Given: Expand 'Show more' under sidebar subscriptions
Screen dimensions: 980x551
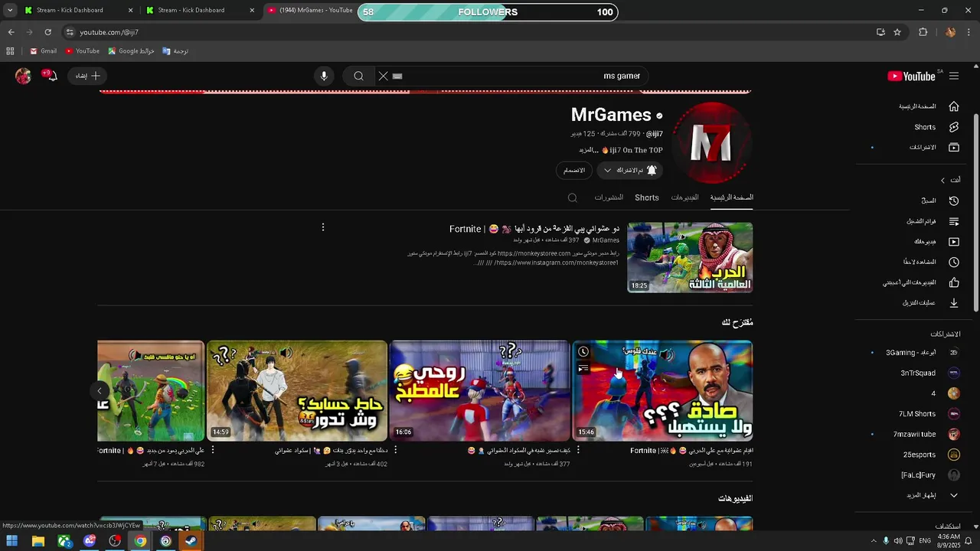Looking at the screenshot, I should point(932,495).
